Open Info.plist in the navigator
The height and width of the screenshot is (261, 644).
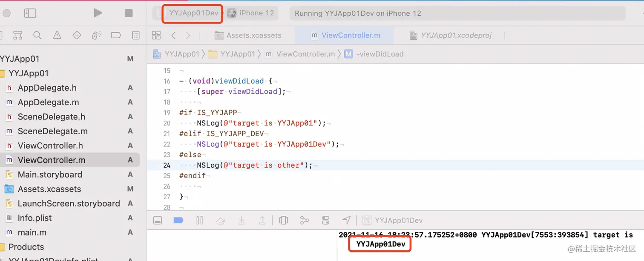[70, 218]
